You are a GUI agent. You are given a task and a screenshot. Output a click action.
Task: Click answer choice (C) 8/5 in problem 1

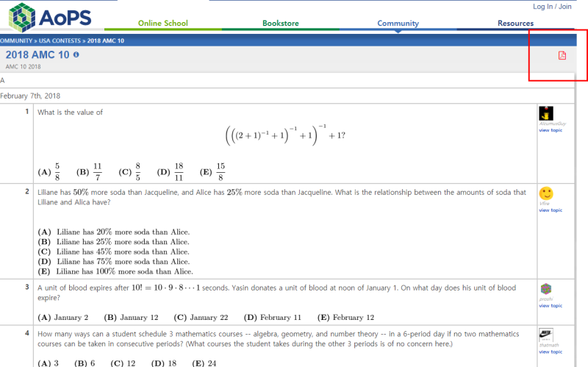tap(129, 172)
